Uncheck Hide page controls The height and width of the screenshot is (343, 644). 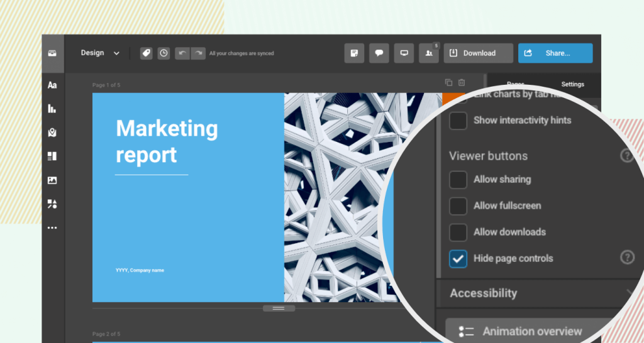tap(458, 258)
